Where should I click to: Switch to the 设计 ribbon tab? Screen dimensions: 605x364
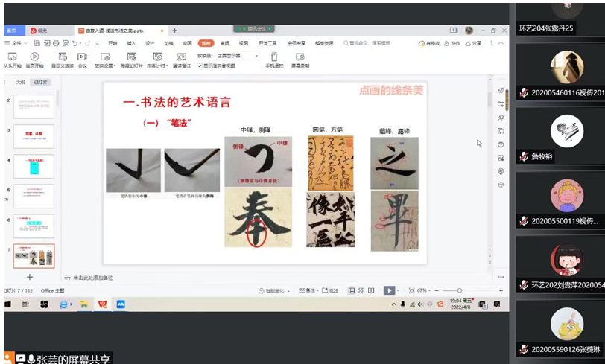tap(150, 43)
